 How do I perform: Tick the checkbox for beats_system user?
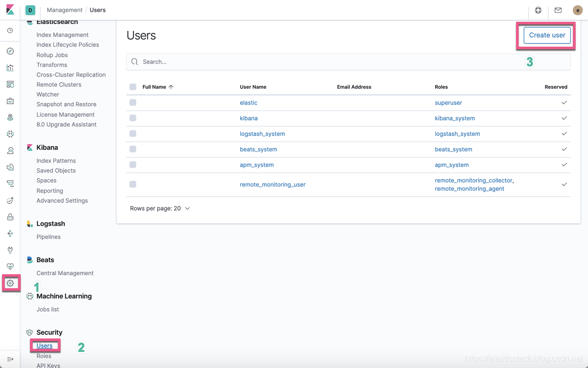(x=133, y=149)
